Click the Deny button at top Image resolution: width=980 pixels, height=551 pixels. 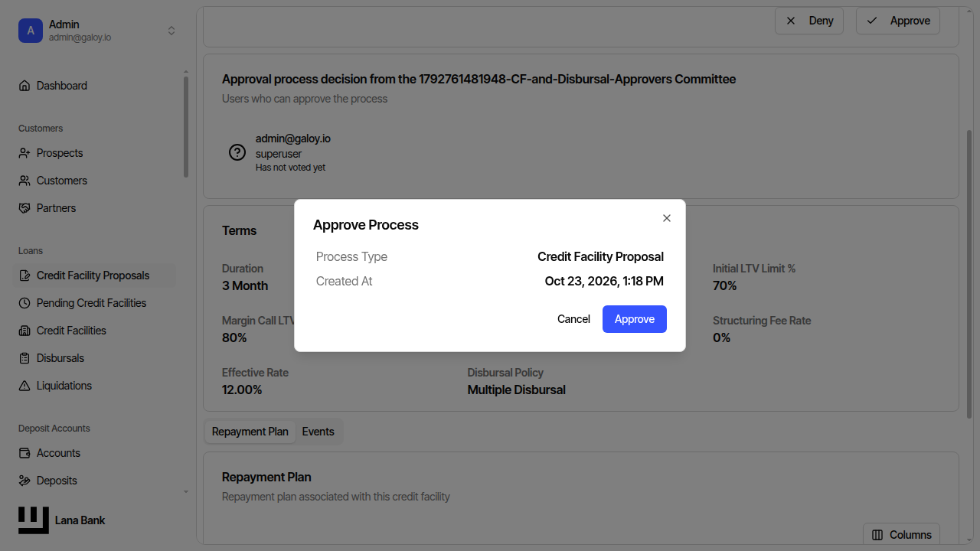(x=809, y=21)
